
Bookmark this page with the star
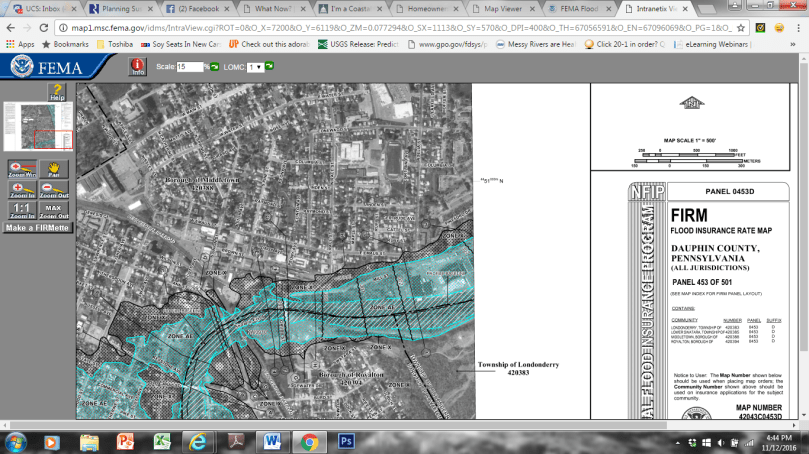(x=741, y=28)
